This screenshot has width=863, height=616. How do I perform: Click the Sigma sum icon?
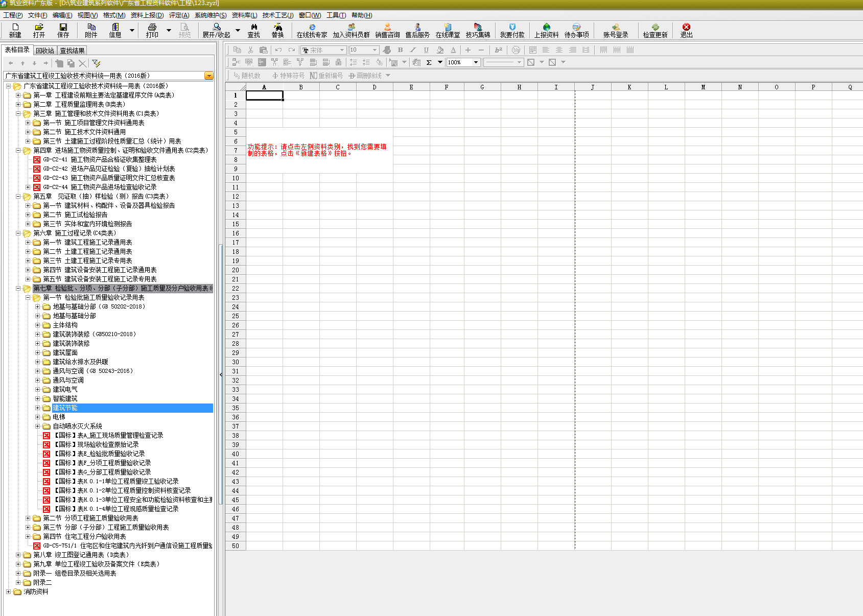coord(429,62)
